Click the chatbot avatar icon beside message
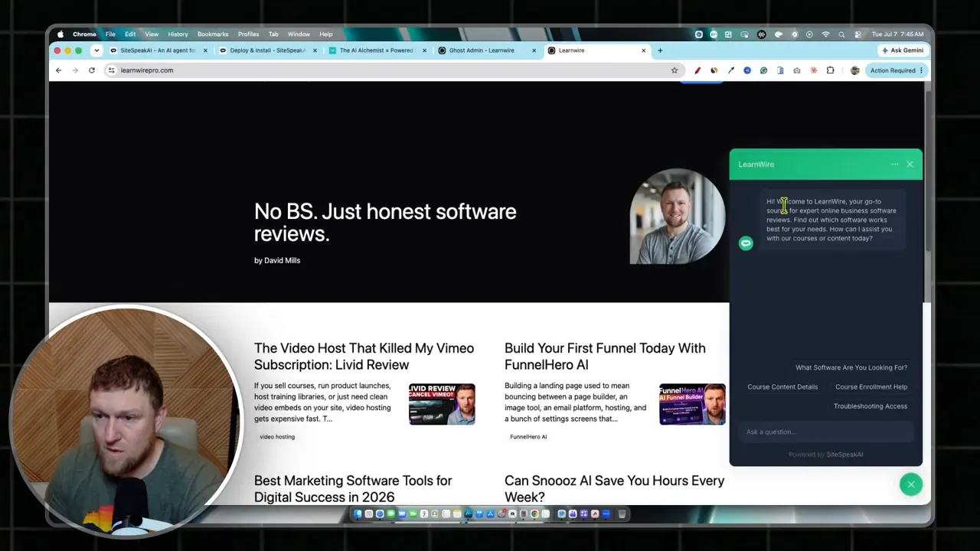This screenshot has width=980, height=551. tap(746, 243)
